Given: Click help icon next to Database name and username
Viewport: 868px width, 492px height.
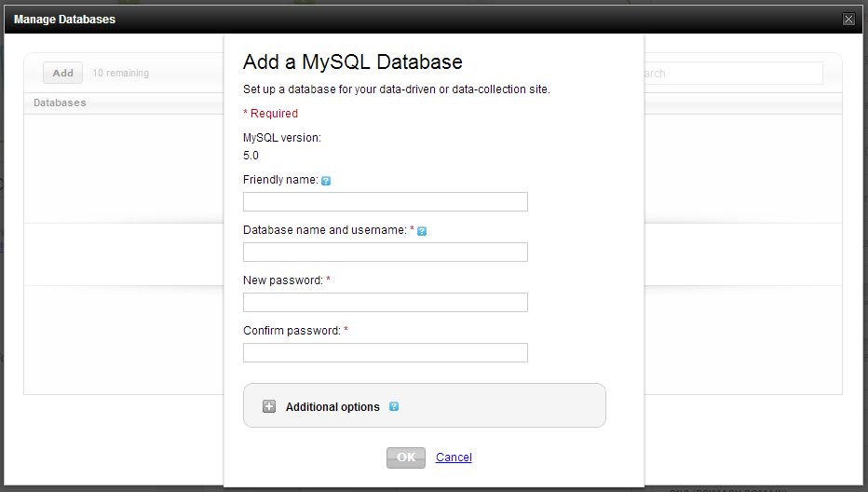Looking at the screenshot, I should (422, 231).
